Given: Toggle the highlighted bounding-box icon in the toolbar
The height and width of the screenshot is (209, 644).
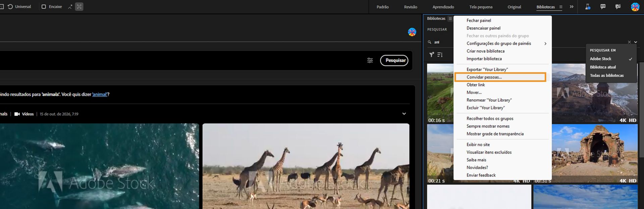Looking at the screenshot, I should 79,7.
